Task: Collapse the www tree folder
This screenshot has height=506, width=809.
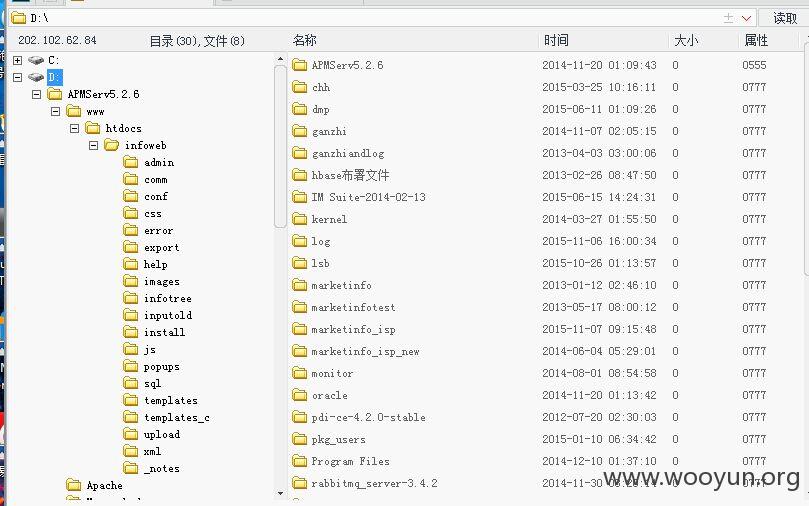Action: point(55,111)
